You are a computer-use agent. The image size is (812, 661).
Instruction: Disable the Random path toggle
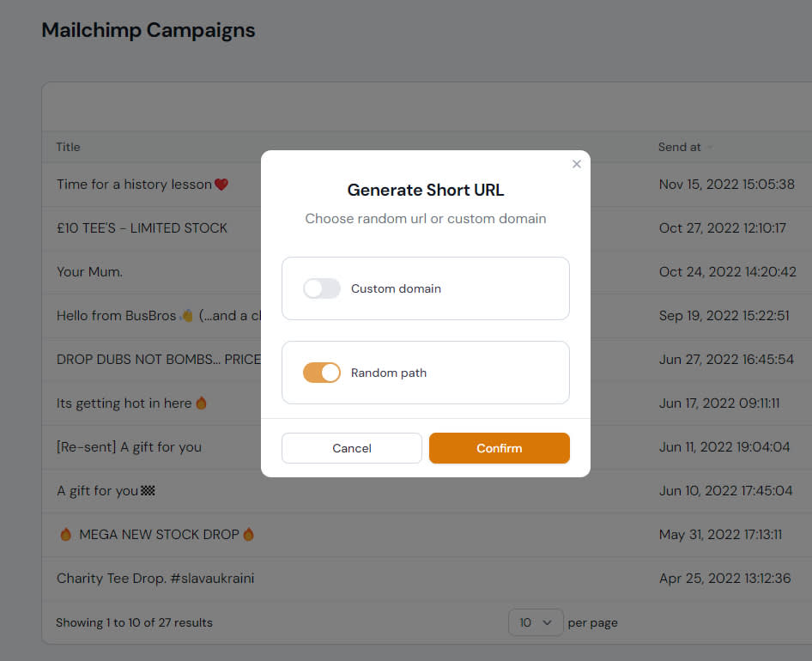(322, 373)
